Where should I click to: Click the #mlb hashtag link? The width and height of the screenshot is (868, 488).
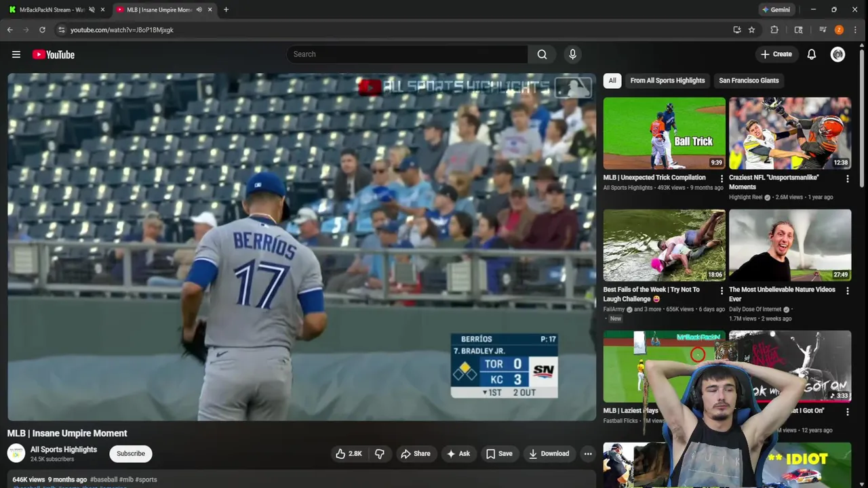tap(126, 479)
